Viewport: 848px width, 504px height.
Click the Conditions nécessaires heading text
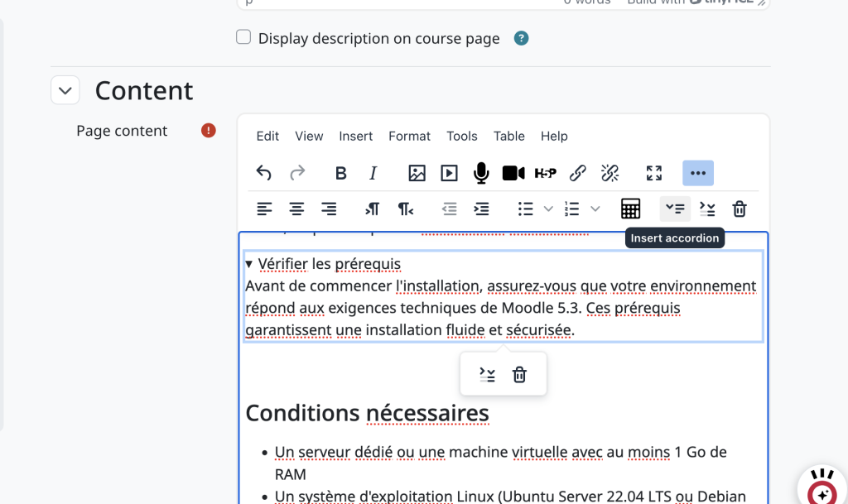(x=367, y=413)
